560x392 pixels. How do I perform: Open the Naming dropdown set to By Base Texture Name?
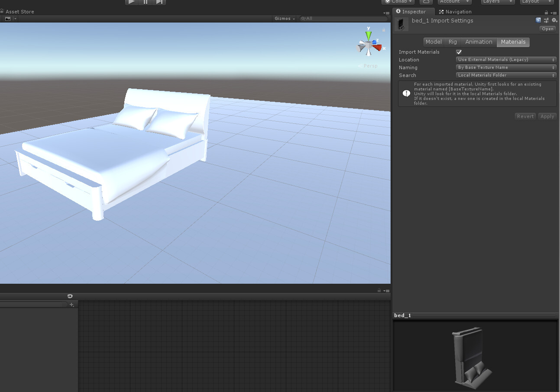505,67
